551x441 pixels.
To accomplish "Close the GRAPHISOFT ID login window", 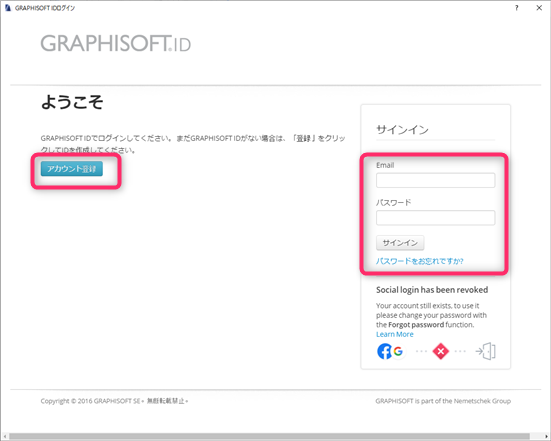I will click(539, 8).
